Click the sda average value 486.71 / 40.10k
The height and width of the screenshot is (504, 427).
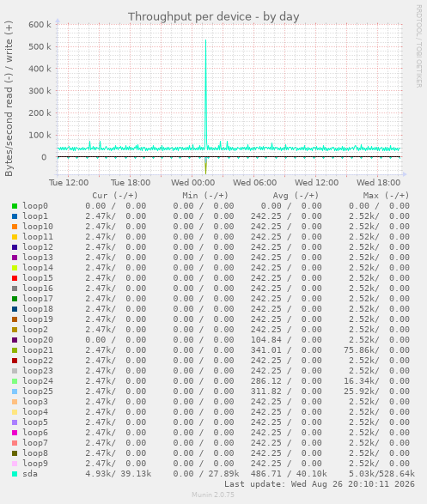pyautogui.click(x=289, y=474)
